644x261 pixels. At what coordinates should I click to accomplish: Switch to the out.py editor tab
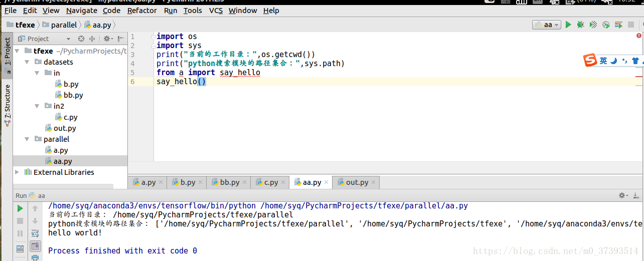click(356, 182)
